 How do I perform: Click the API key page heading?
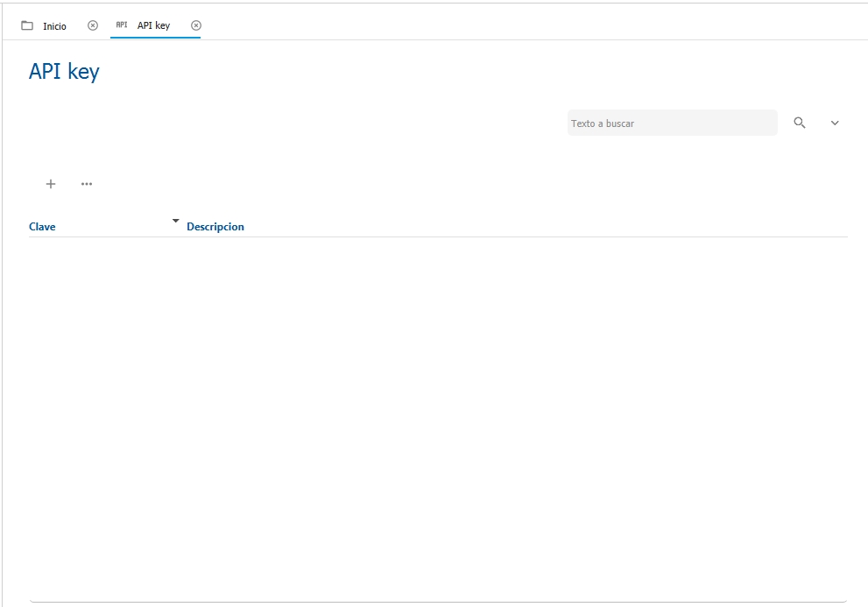coord(64,72)
